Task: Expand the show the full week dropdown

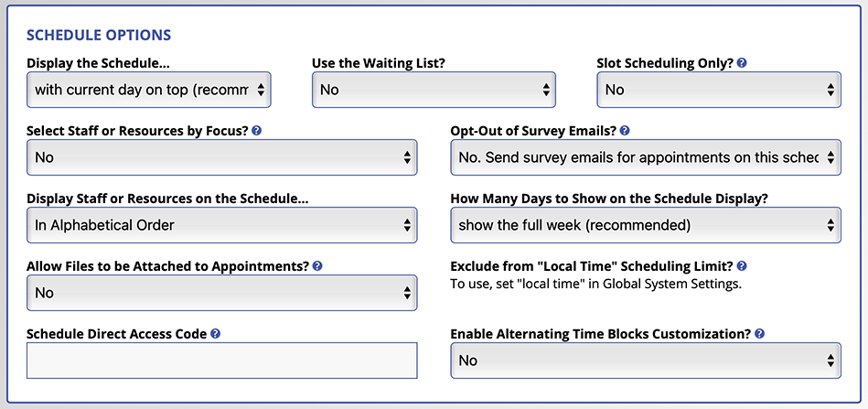Action: 646,225
